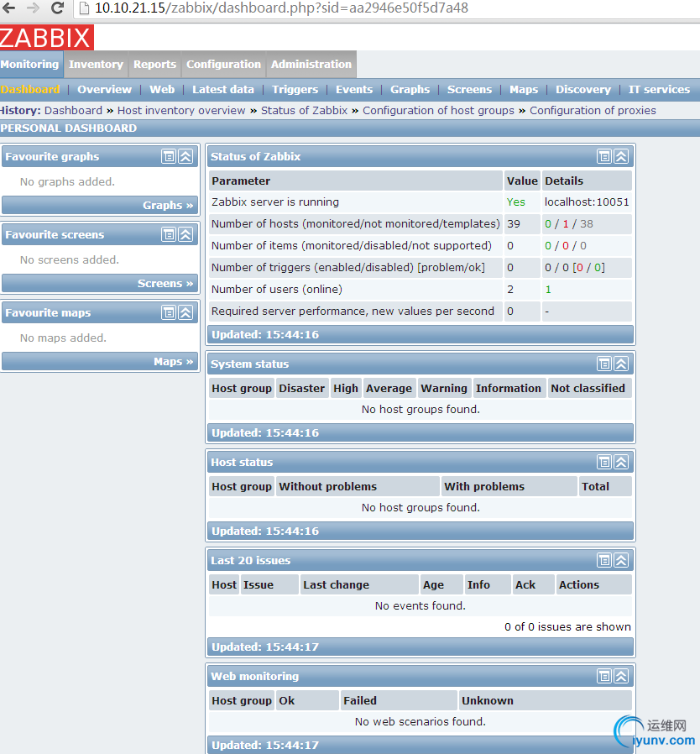Image resolution: width=700 pixels, height=754 pixels.
Task: Open the Favourite screens widget menu icon
Action: (168, 234)
